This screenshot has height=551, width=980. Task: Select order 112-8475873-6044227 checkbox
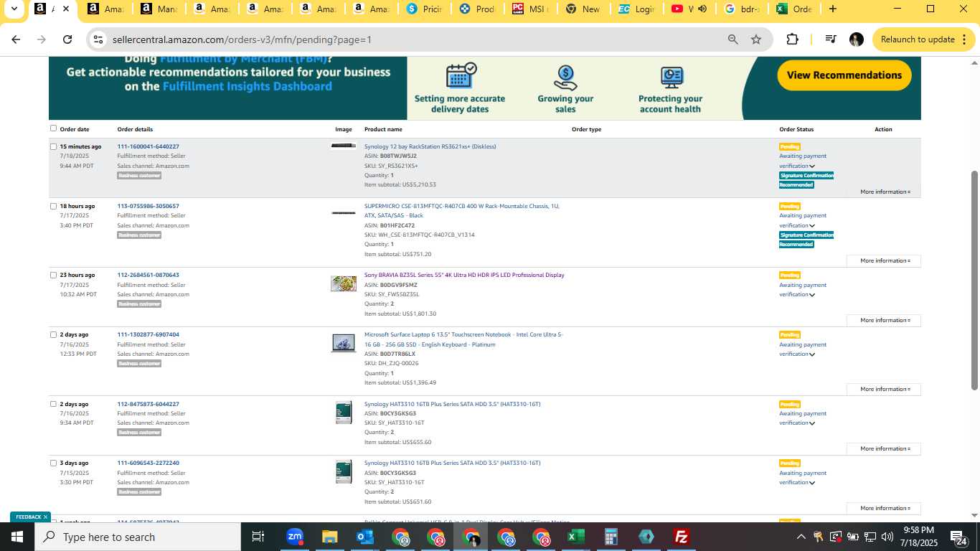pos(53,404)
